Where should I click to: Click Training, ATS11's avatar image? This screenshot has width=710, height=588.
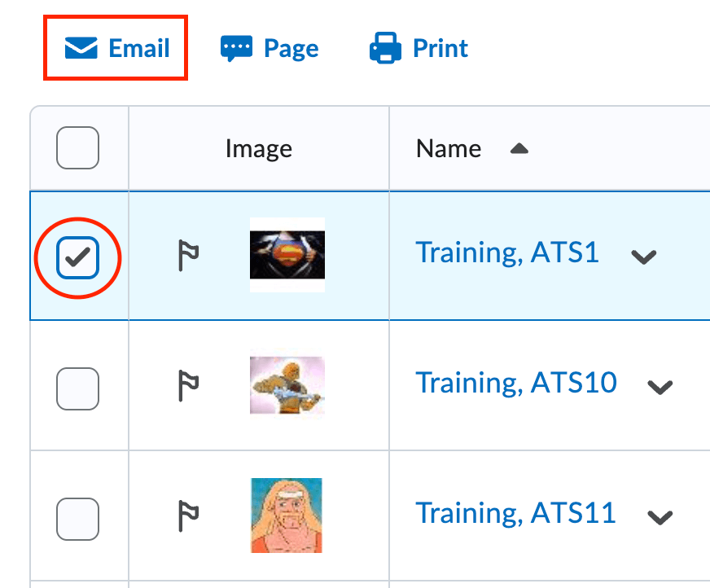pos(287,516)
